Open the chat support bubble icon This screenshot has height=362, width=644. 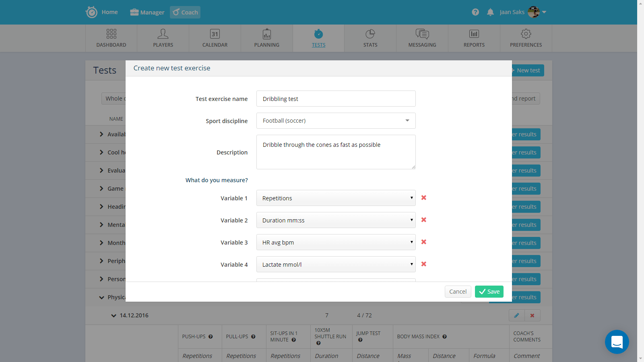[x=617, y=342]
